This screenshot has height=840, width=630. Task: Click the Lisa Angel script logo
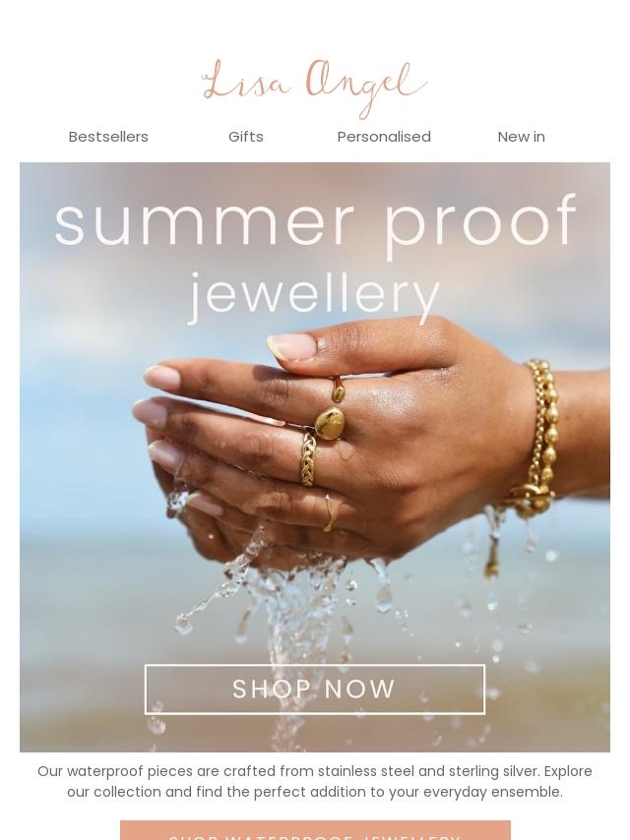click(x=314, y=88)
